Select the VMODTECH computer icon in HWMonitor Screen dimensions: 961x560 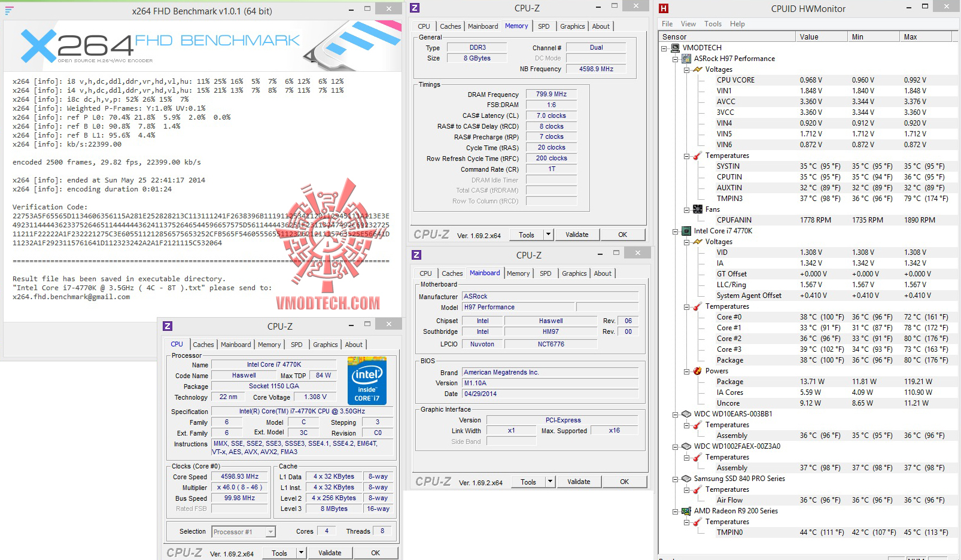click(676, 48)
